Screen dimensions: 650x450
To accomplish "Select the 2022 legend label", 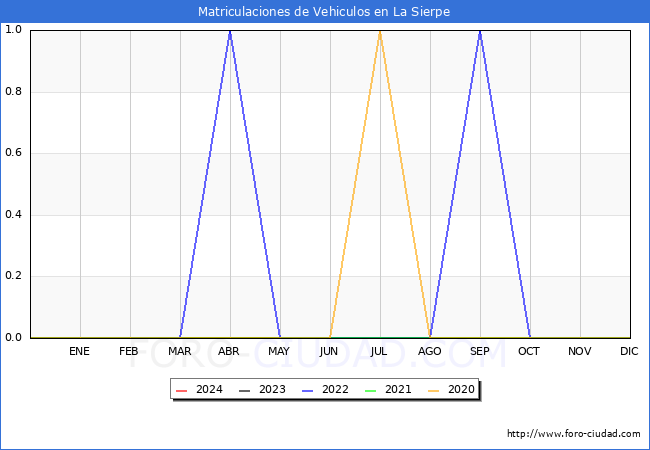I will (335, 390).
